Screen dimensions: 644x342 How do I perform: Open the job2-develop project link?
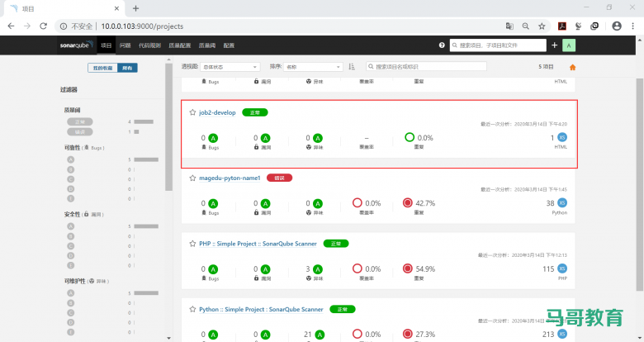pos(217,112)
